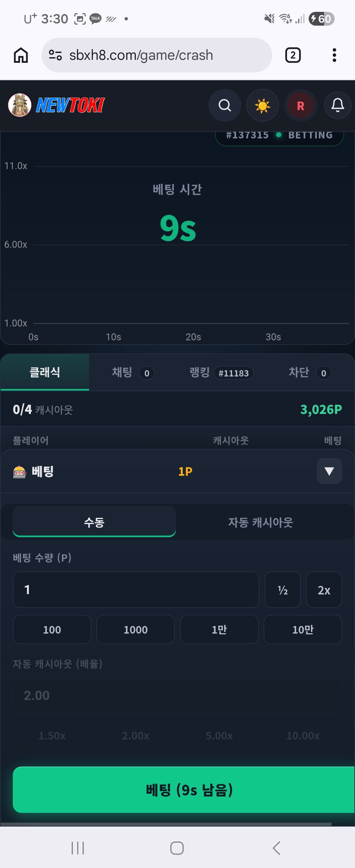Focus the 베팅 수량 input field
355x868 pixels.
[x=136, y=590]
